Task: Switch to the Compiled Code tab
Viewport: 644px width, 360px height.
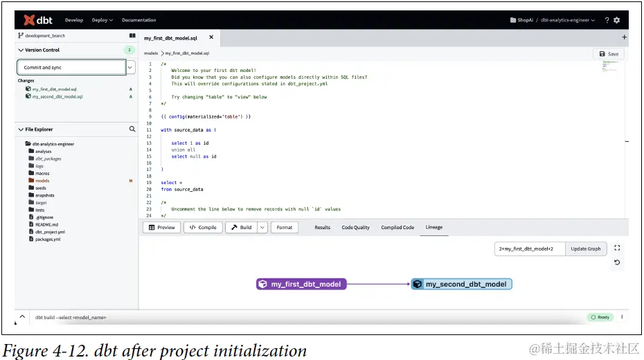Action: (397, 227)
